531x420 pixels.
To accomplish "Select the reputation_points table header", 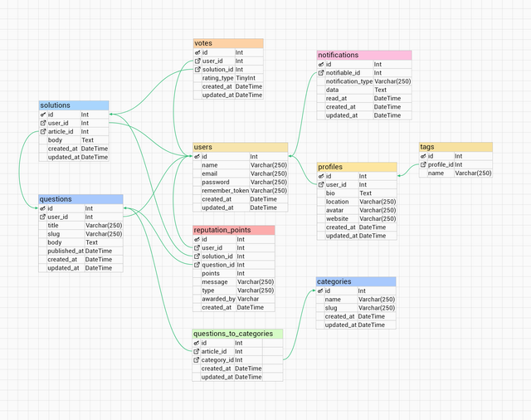I will 234,230.
